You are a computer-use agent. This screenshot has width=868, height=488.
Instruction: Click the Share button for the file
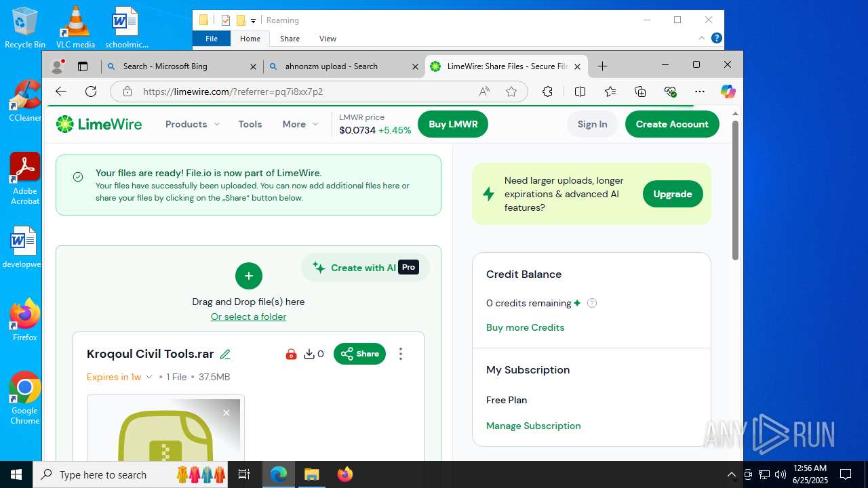click(x=359, y=354)
